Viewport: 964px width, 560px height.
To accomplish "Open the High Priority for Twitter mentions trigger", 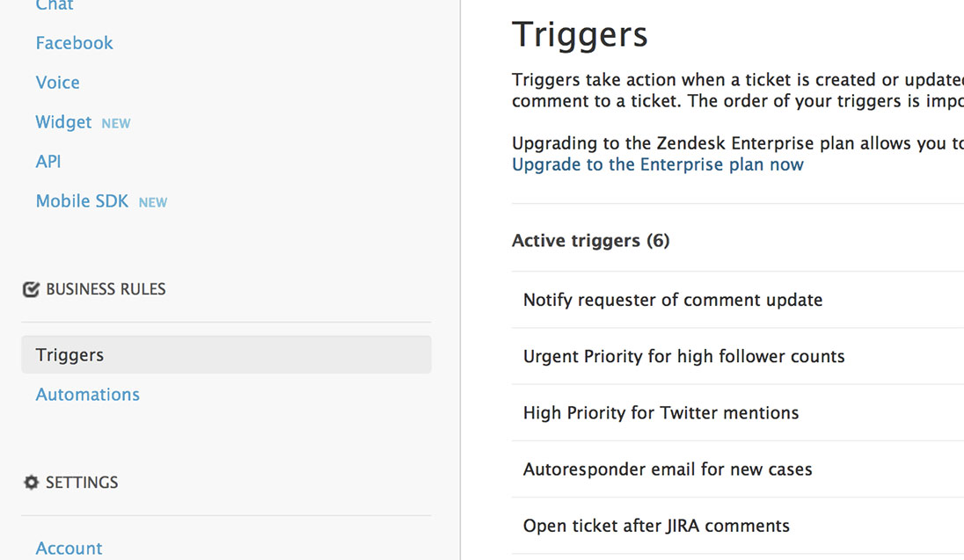I will click(x=662, y=412).
